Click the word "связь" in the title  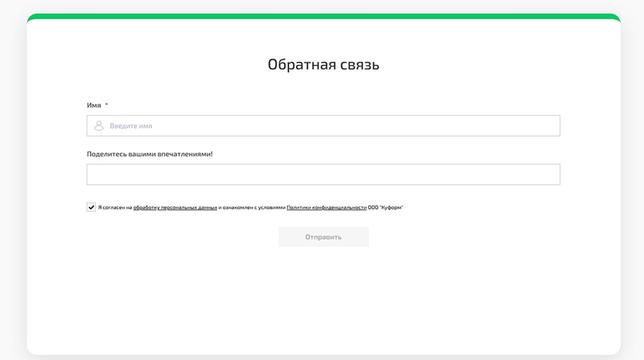coord(358,64)
